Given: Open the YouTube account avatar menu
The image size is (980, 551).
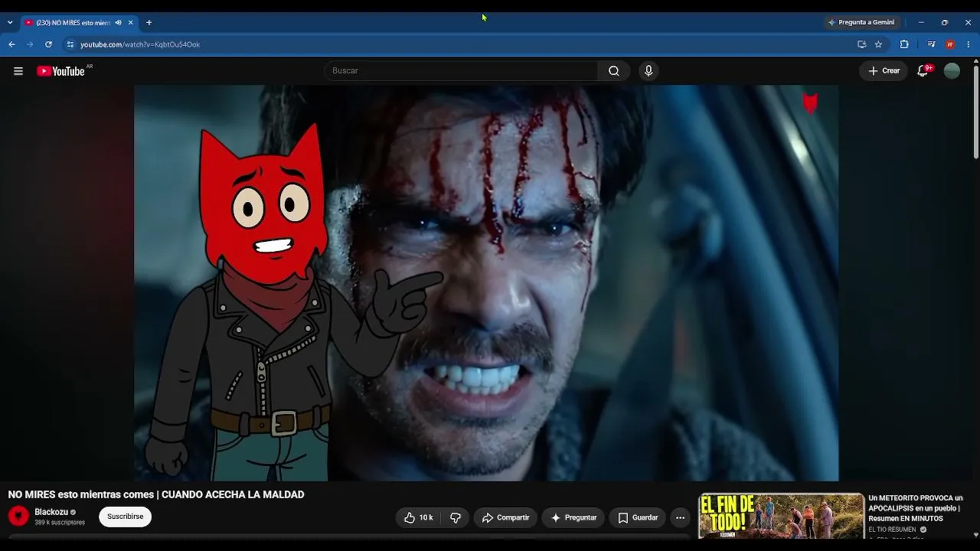Looking at the screenshot, I should click(x=952, y=71).
